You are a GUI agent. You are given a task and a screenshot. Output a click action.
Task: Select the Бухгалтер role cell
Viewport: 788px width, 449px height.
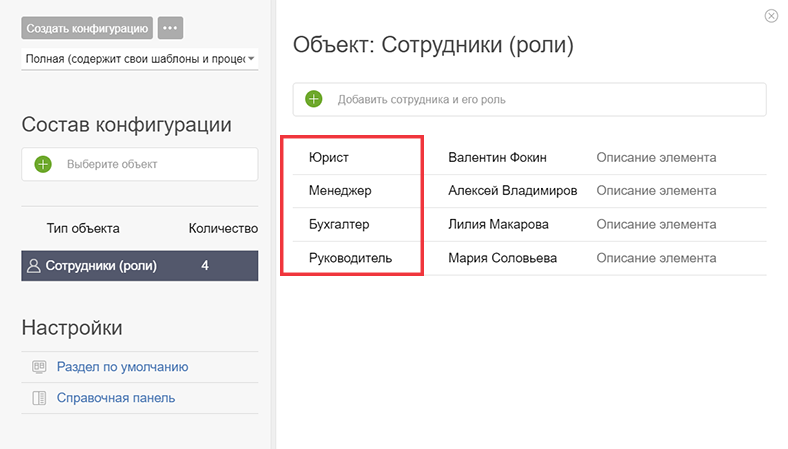click(x=339, y=225)
